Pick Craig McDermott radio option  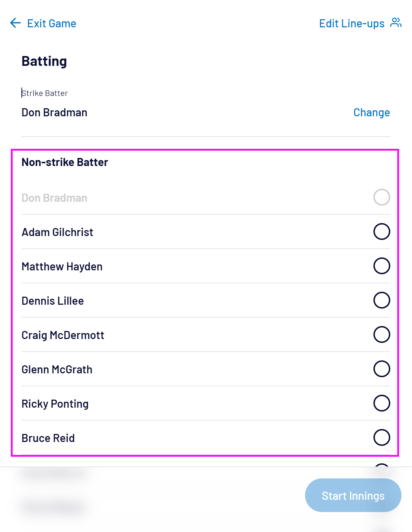pyautogui.click(x=381, y=334)
